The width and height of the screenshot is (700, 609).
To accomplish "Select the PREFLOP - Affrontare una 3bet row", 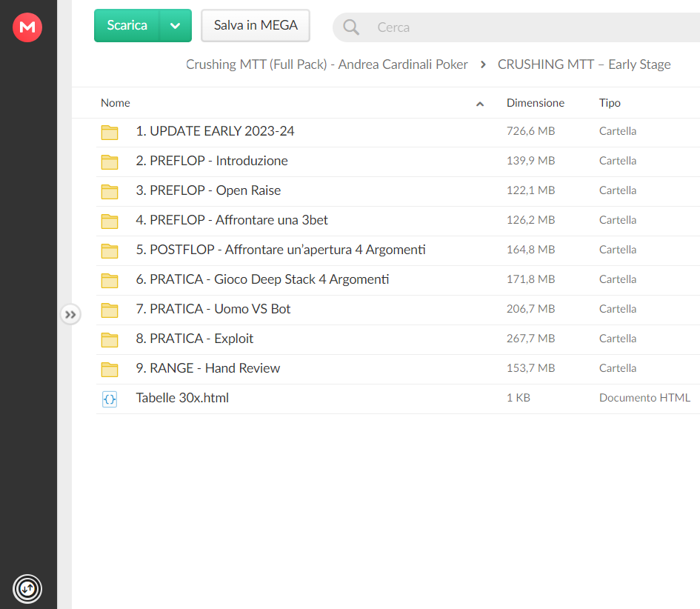I will click(398, 221).
